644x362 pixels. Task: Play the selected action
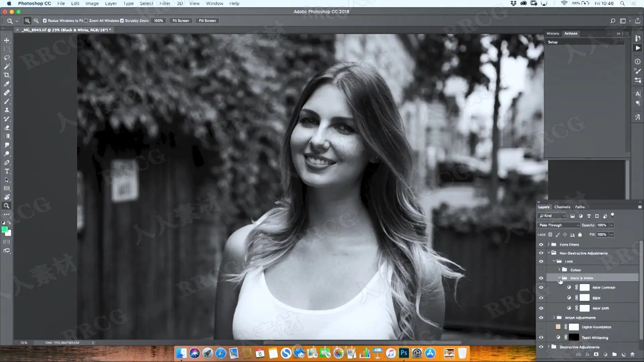tap(638, 48)
